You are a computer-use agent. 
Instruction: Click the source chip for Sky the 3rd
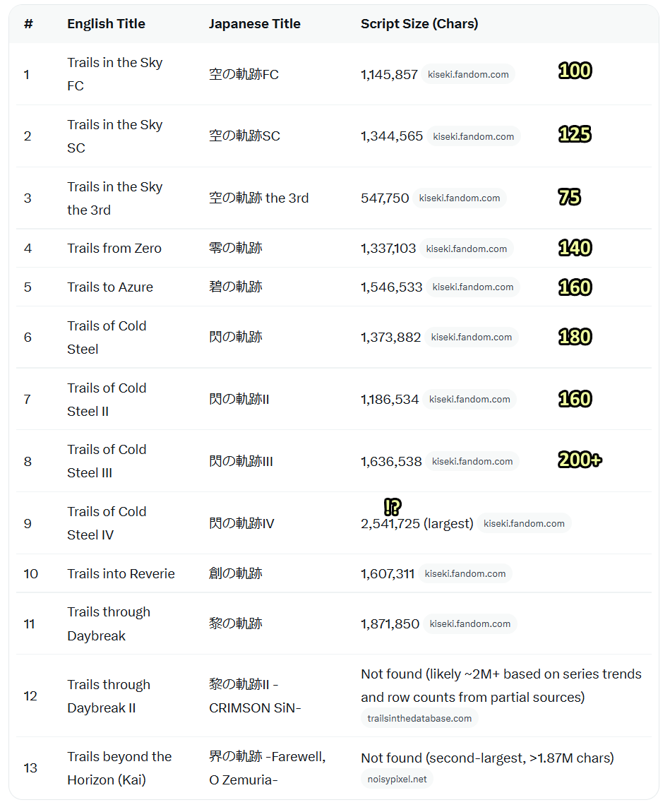(x=460, y=198)
